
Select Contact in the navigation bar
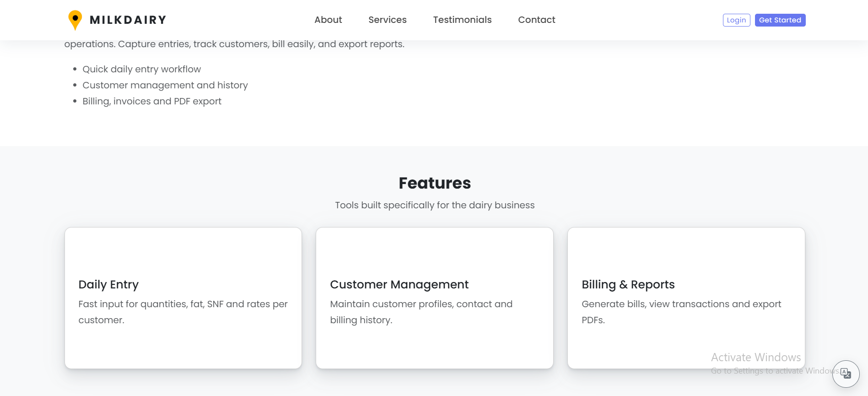(x=536, y=20)
